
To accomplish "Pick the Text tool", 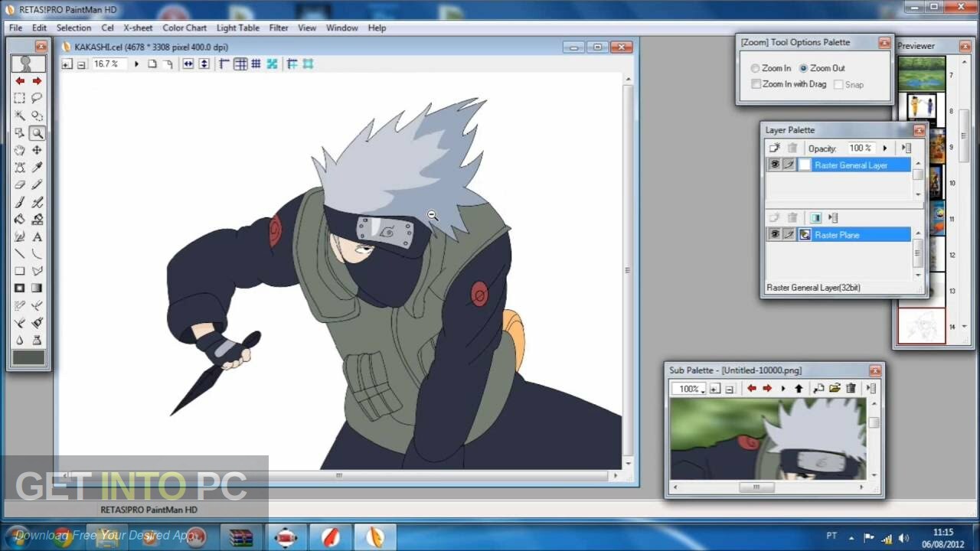I will click(37, 236).
